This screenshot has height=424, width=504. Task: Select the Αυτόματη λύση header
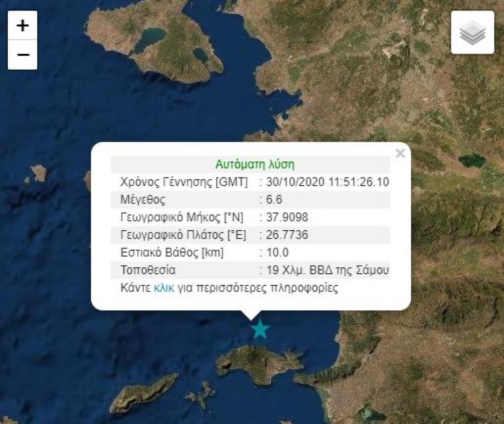click(x=255, y=164)
